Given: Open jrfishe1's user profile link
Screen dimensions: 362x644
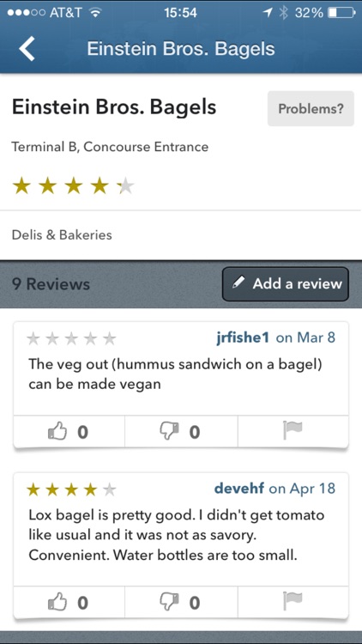Looking at the screenshot, I should (x=243, y=337).
